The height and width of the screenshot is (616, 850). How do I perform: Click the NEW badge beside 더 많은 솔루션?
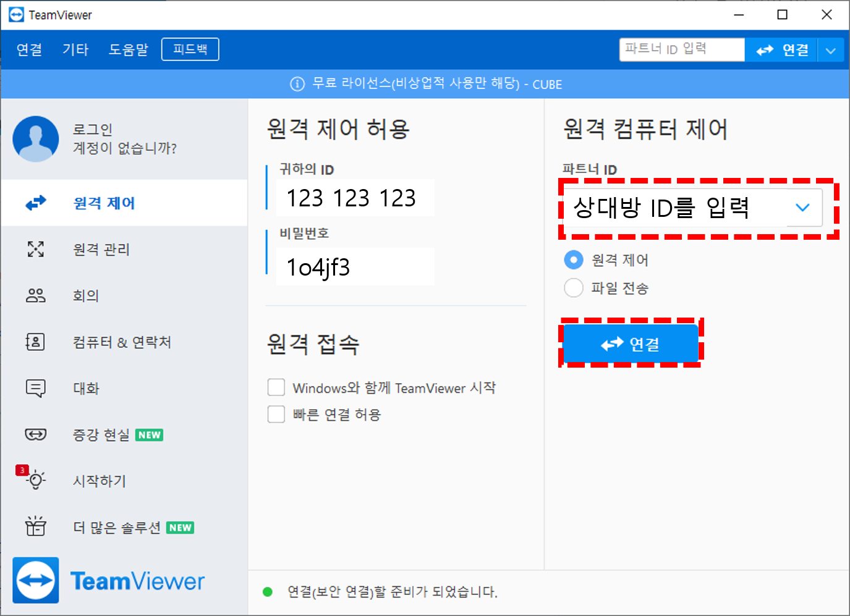click(x=181, y=528)
